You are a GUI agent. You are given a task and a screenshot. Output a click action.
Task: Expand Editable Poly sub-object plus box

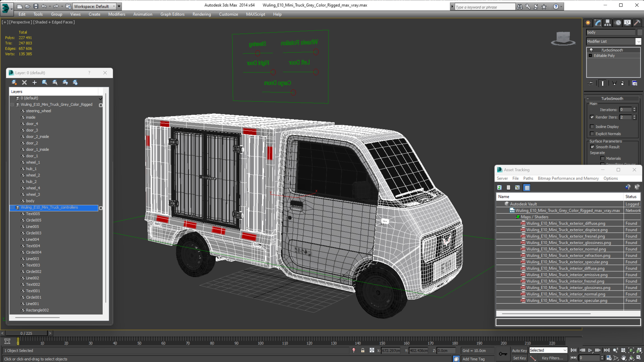[590, 56]
